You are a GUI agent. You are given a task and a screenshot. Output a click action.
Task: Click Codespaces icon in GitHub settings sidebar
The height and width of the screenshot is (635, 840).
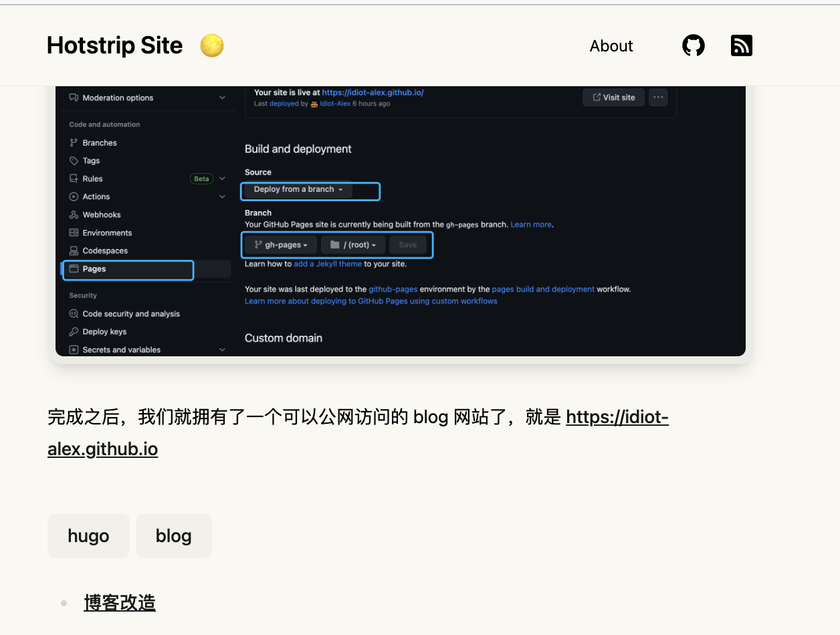click(74, 251)
